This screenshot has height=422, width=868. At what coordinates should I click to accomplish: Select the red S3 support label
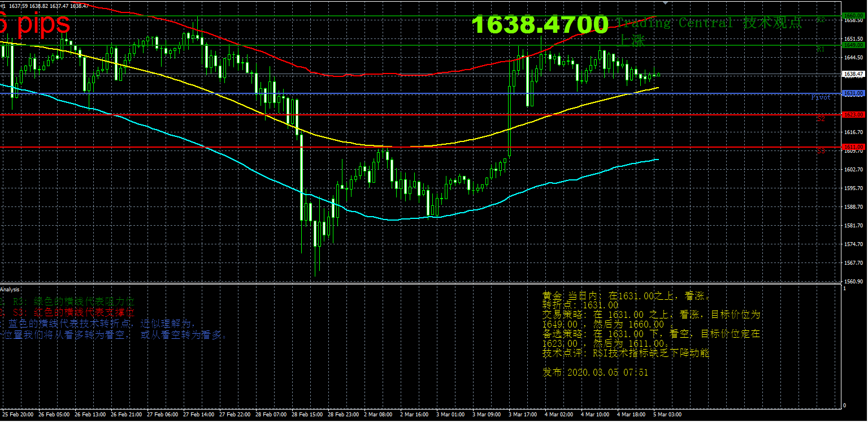[821, 151]
